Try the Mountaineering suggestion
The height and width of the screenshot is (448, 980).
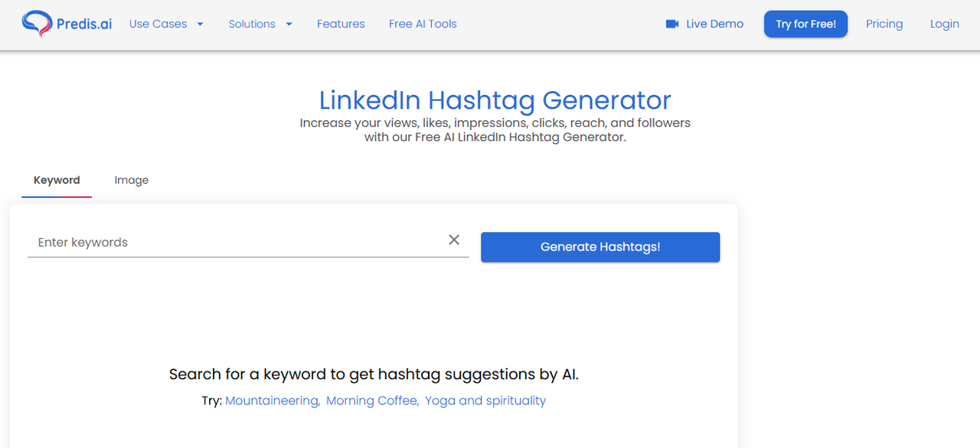click(x=273, y=401)
